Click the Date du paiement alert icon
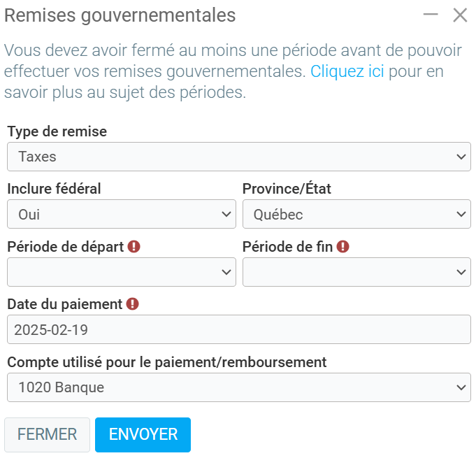Image resolution: width=476 pixels, height=458 pixels. [x=133, y=304]
